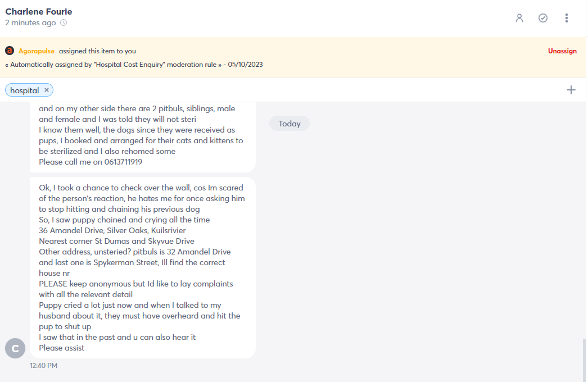This screenshot has width=588, height=382.
Task: Click the conversation's vertical scrollbar
Action: pyautogui.click(x=584, y=359)
